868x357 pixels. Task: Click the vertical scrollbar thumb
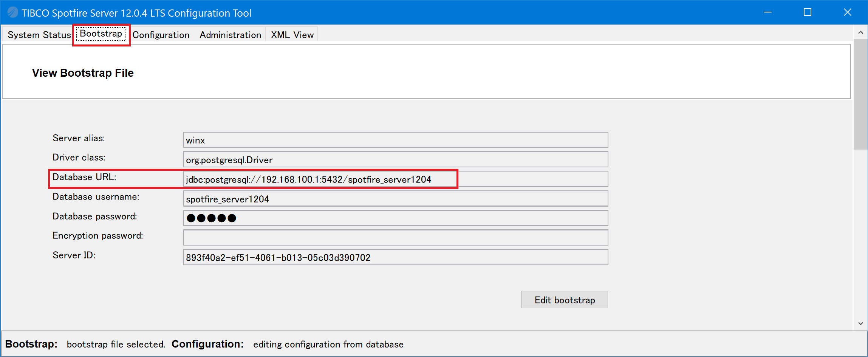pyautogui.click(x=860, y=94)
